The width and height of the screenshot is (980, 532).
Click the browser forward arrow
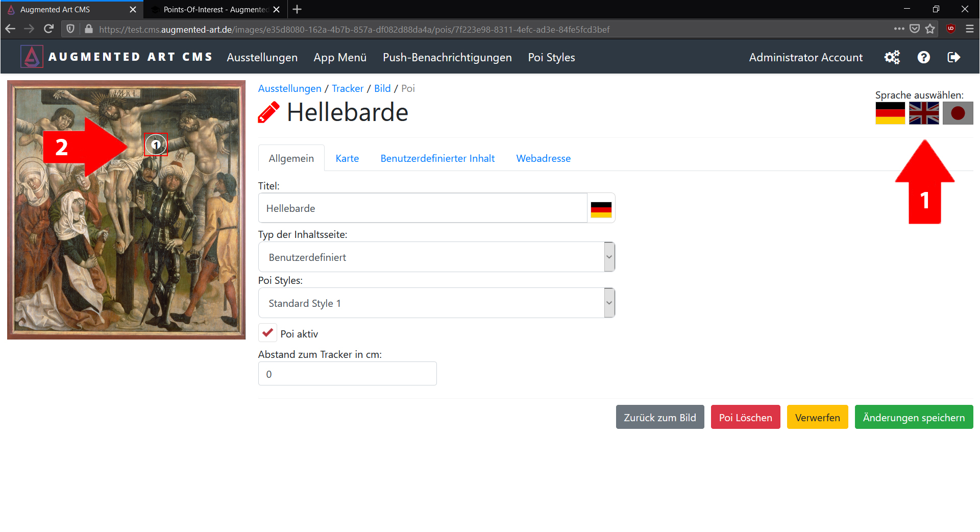coord(29,29)
